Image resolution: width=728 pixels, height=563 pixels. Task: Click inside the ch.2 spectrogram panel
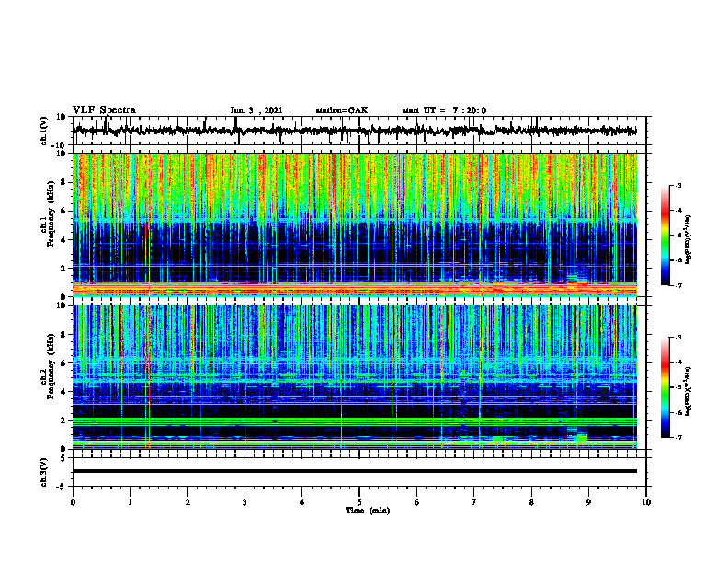coord(354,377)
